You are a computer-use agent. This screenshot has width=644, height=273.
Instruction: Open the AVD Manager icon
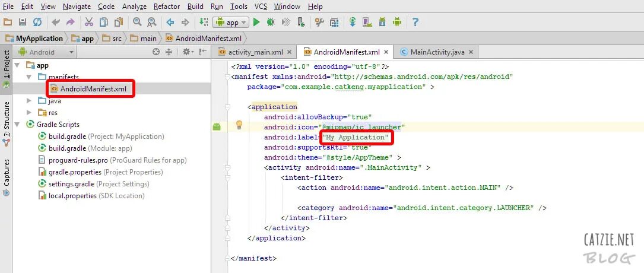pyautogui.click(x=367, y=22)
